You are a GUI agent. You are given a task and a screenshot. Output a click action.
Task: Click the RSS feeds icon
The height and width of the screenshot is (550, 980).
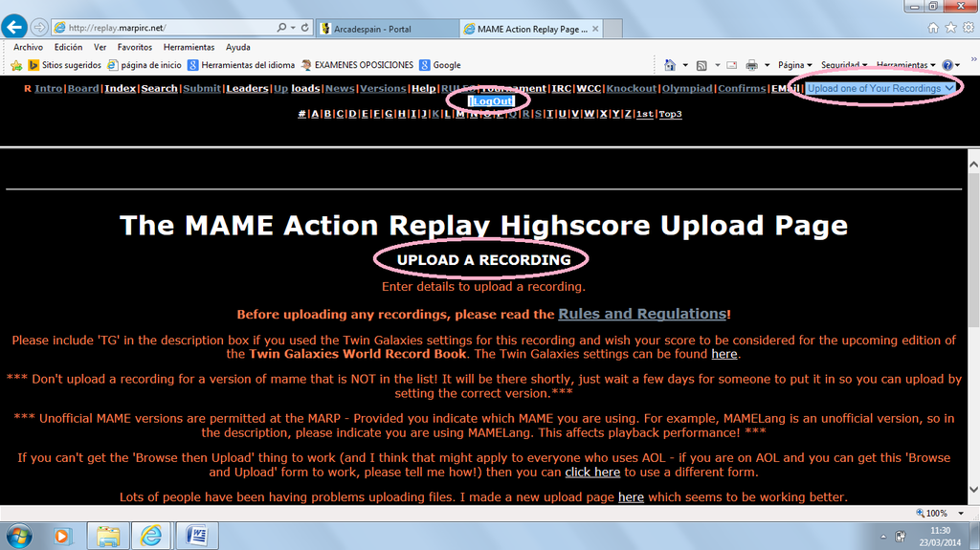tap(702, 65)
